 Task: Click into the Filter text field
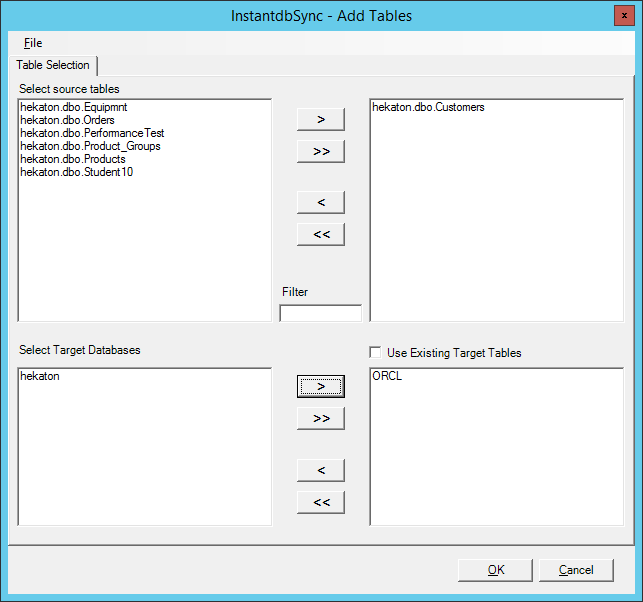tap(321, 313)
